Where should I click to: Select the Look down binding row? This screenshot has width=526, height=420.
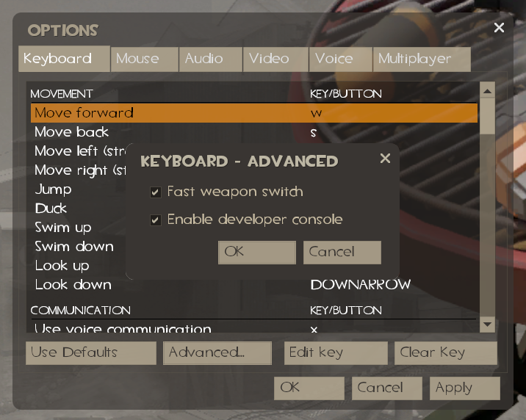(x=254, y=285)
